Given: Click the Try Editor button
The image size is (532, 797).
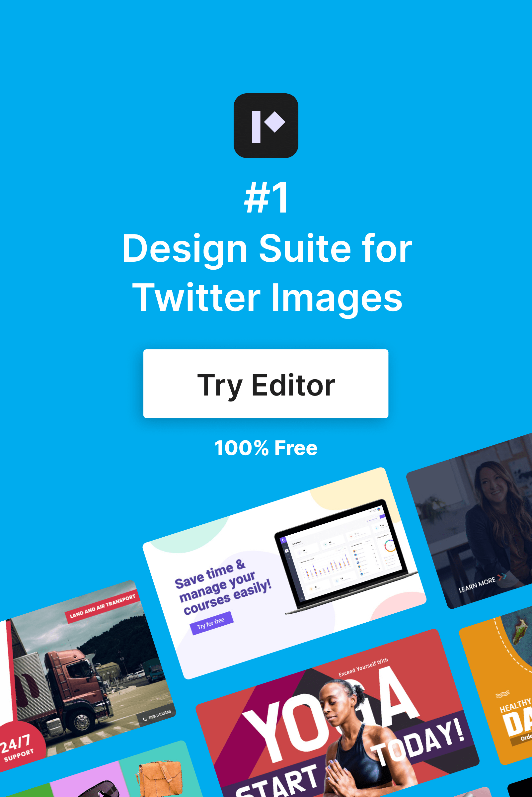Looking at the screenshot, I should tap(266, 384).
